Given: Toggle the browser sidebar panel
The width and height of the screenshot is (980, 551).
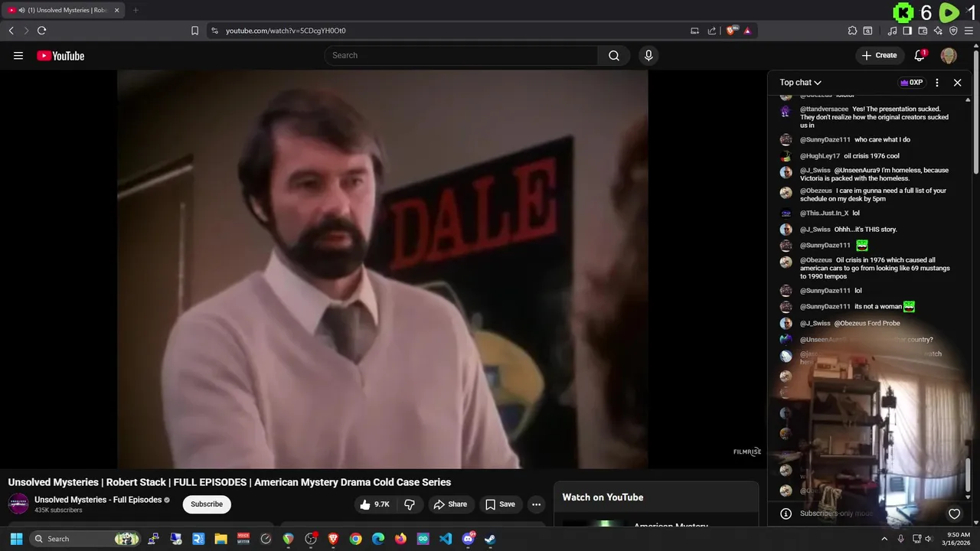Looking at the screenshot, I should 907,31.
